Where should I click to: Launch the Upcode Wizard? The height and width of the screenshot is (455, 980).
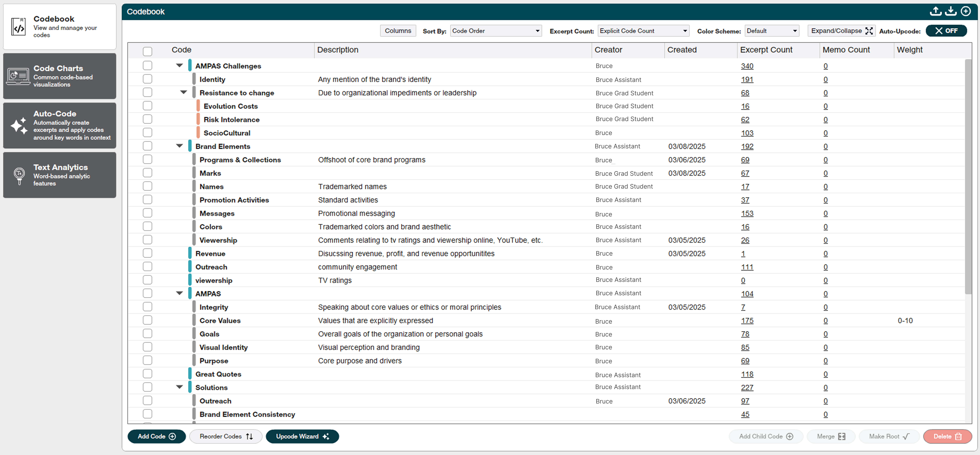[302, 436]
